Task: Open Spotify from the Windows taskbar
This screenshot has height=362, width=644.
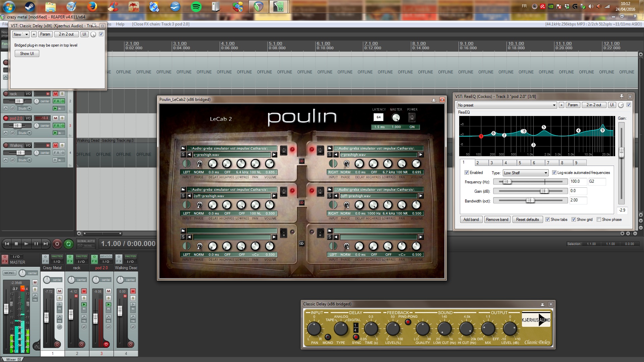Action: pos(196,6)
